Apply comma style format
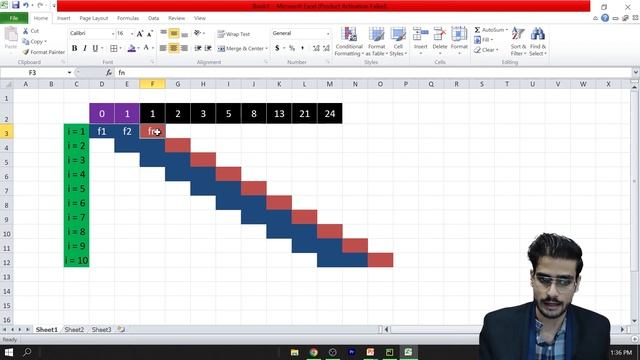The image size is (640, 360). point(302,48)
